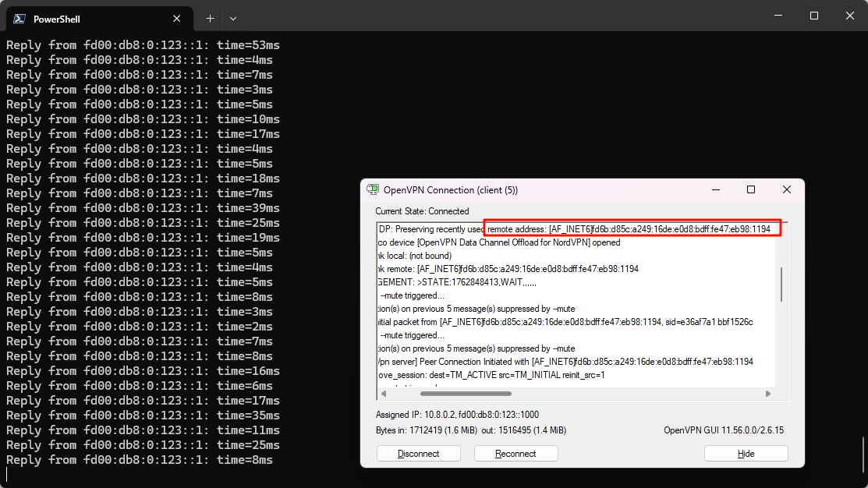This screenshot has height=488, width=868.
Task: Click the PowerShell icon in the tab
Action: click(x=19, y=19)
